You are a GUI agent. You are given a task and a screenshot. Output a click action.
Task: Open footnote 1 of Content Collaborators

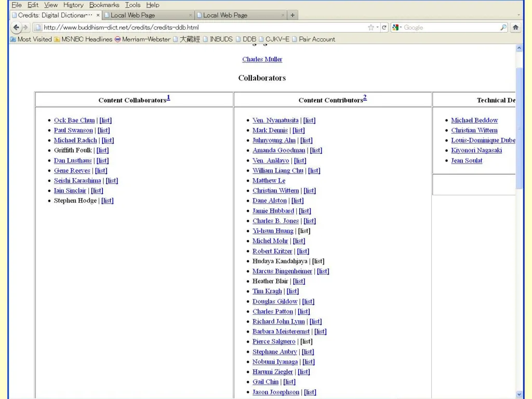[x=168, y=98]
